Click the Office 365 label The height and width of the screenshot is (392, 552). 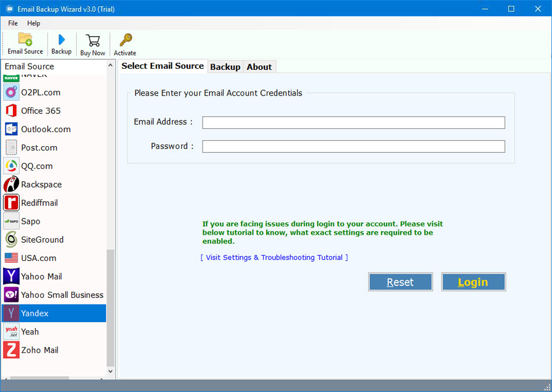(x=41, y=111)
